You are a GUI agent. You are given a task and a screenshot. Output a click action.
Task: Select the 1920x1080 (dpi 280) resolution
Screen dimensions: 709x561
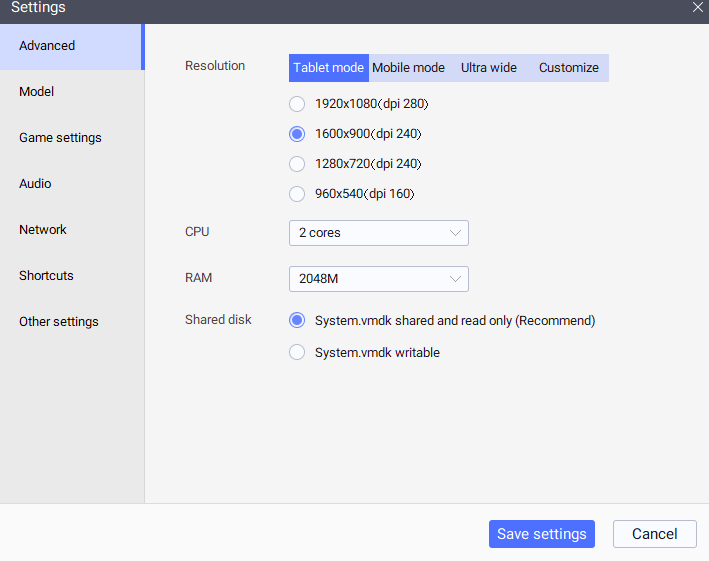point(297,104)
